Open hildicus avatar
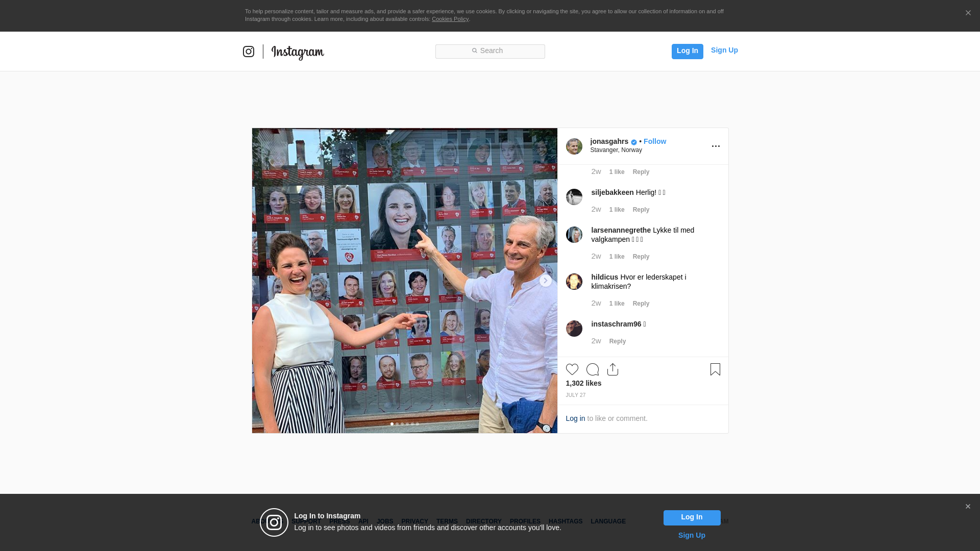Screen dimensions: 980x551 (x=574, y=282)
